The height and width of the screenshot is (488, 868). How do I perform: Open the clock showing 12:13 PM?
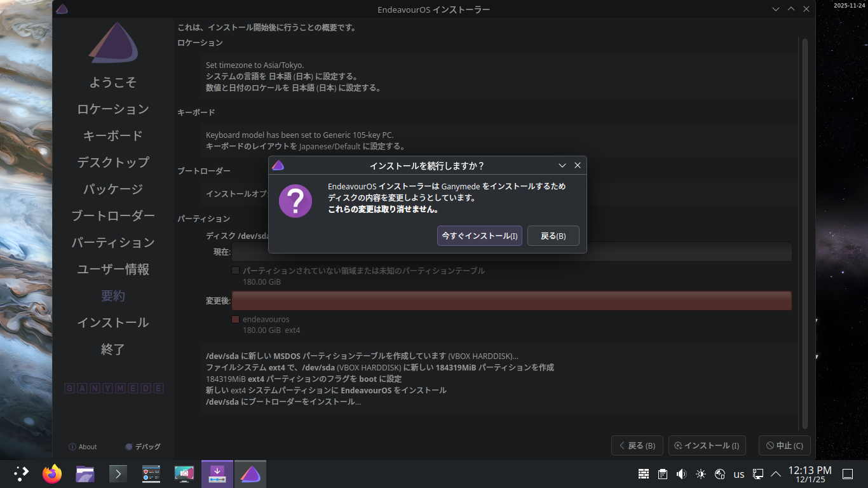(810, 474)
